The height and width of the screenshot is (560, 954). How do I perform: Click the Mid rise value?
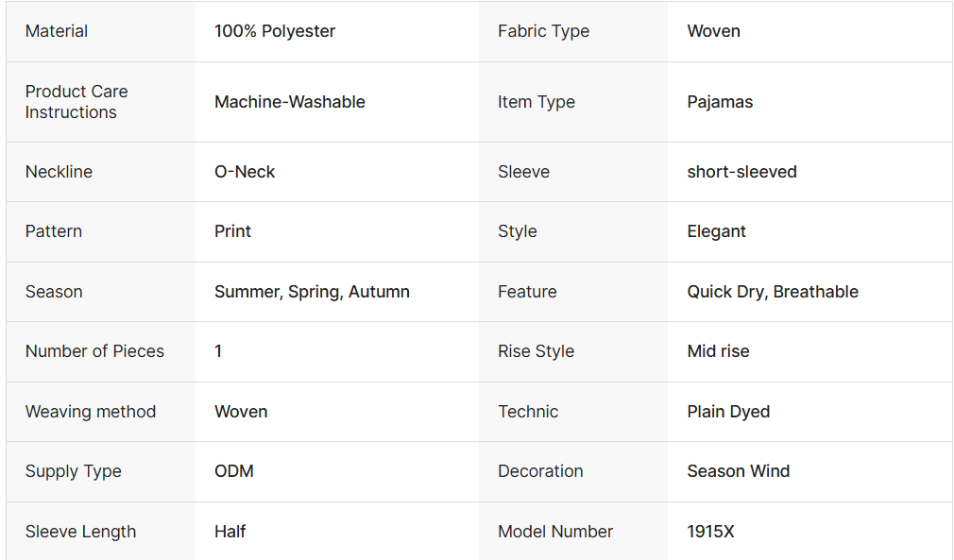(x=718, y=351)
